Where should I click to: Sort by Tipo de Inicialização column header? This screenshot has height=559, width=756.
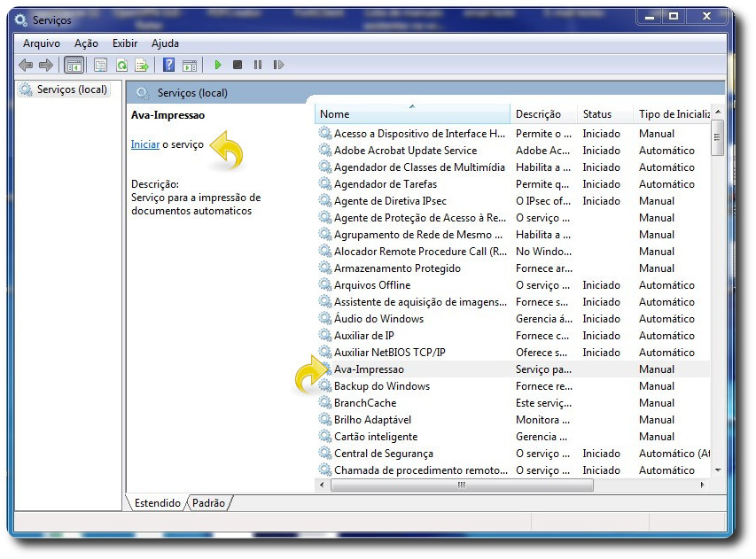click(672, 114)
